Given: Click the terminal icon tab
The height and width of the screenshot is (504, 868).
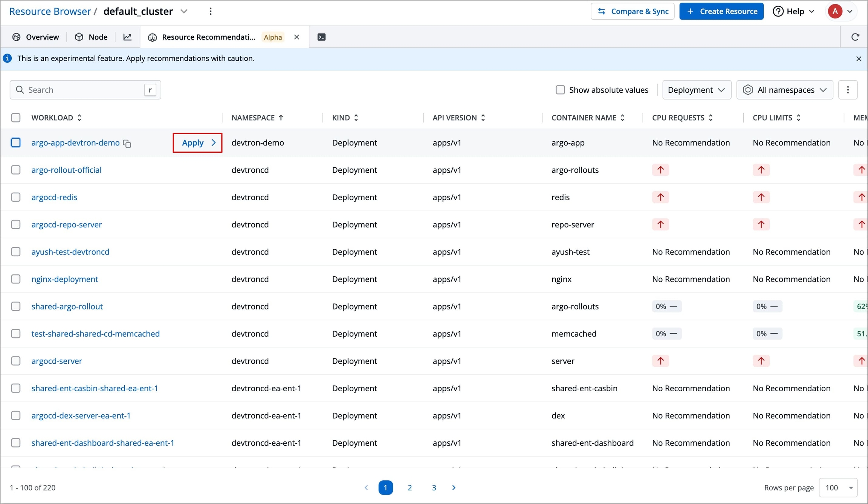Looking at the screenshot, I should [321, 37].
